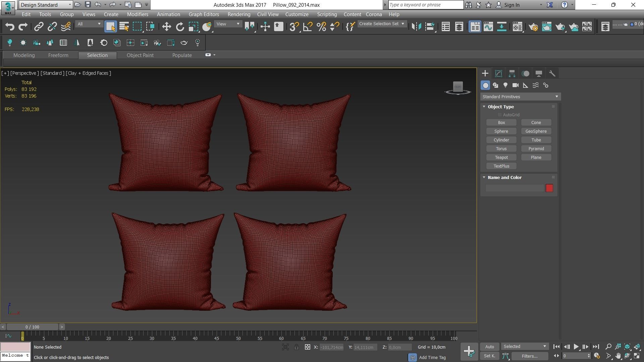Open Curve Editor from toolbar
The height and width of the screenshot is (362, 644).
[x=488, y=27]
